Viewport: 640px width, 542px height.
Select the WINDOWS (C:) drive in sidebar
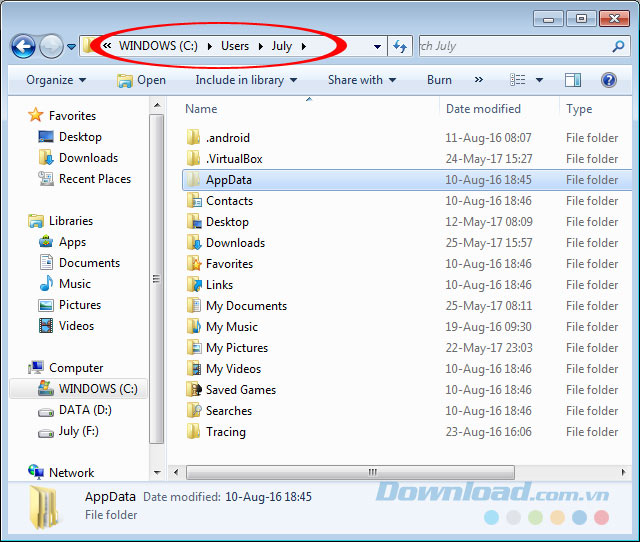78,389
